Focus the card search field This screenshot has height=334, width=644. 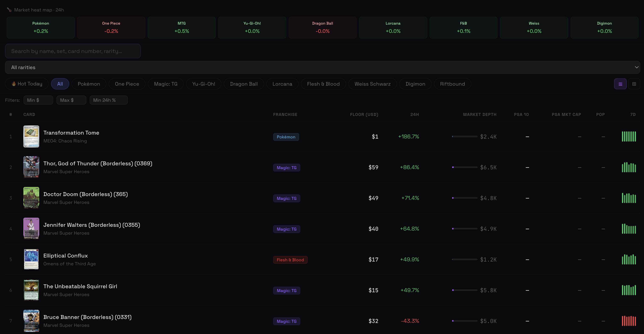tap(73, 51)
